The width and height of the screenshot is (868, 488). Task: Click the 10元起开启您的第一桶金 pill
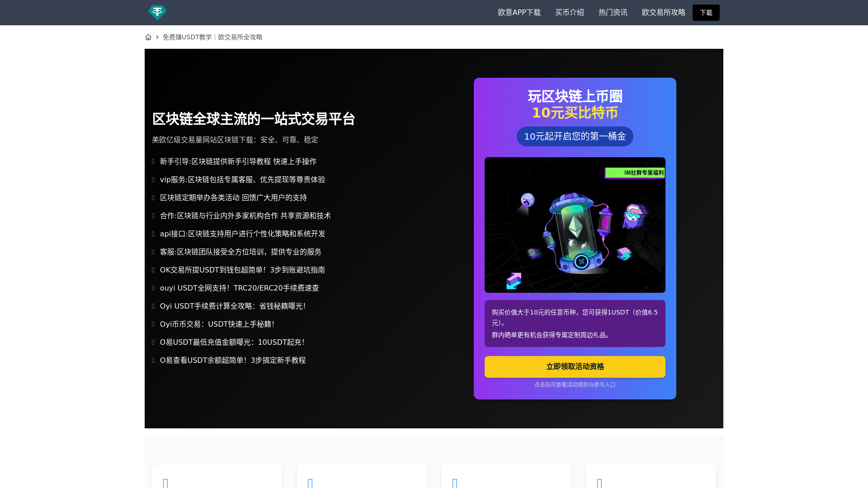575,136
